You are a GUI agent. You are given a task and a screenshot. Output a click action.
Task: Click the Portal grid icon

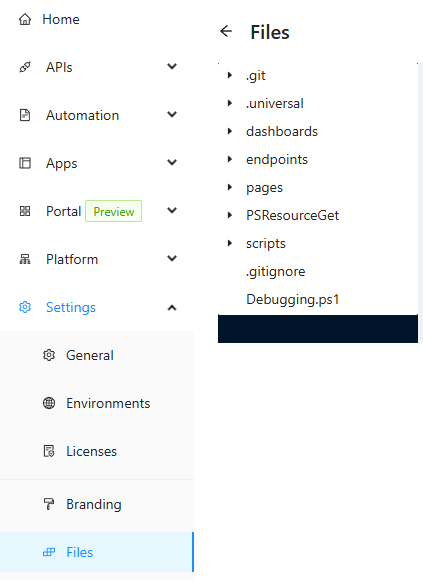(x=25, y=211)
